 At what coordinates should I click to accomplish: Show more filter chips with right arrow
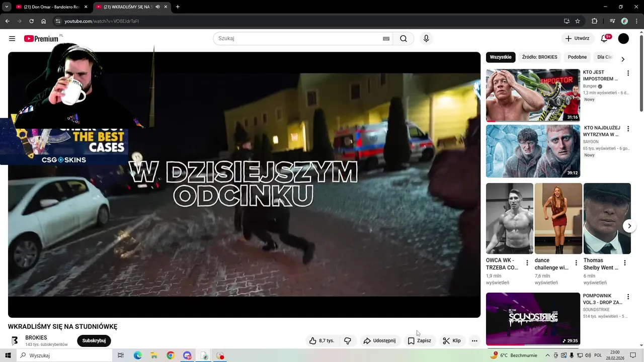(x=623, y=59)
